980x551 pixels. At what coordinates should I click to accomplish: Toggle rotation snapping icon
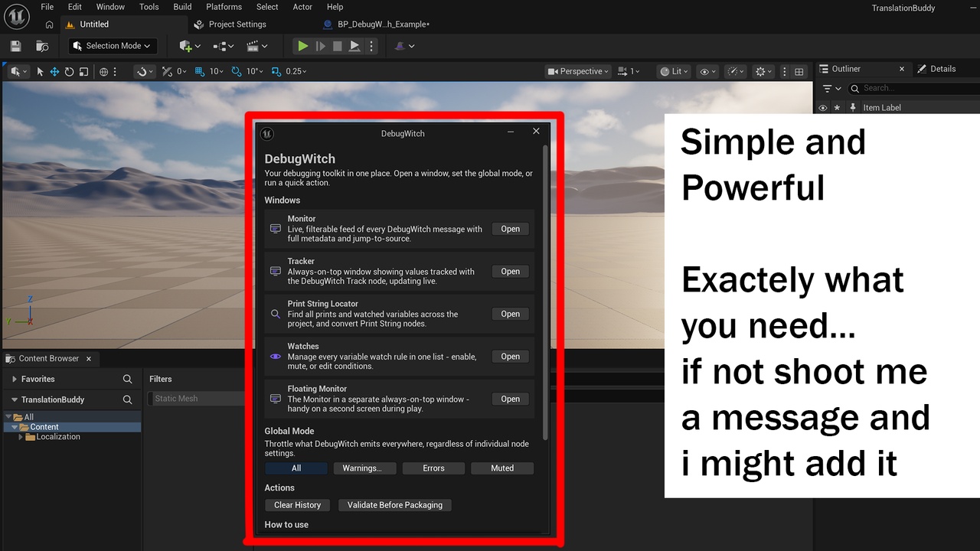(236, 71)
